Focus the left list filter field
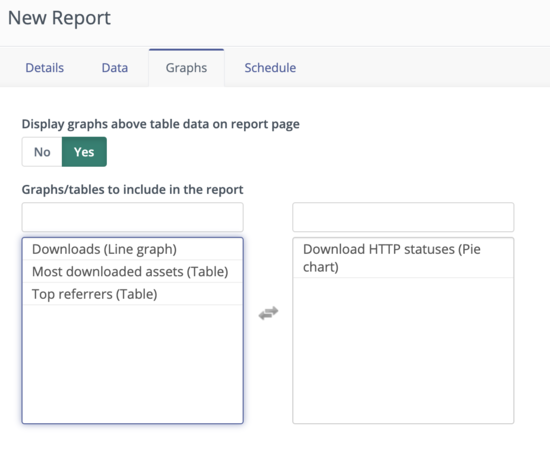 tap(133, 217)
